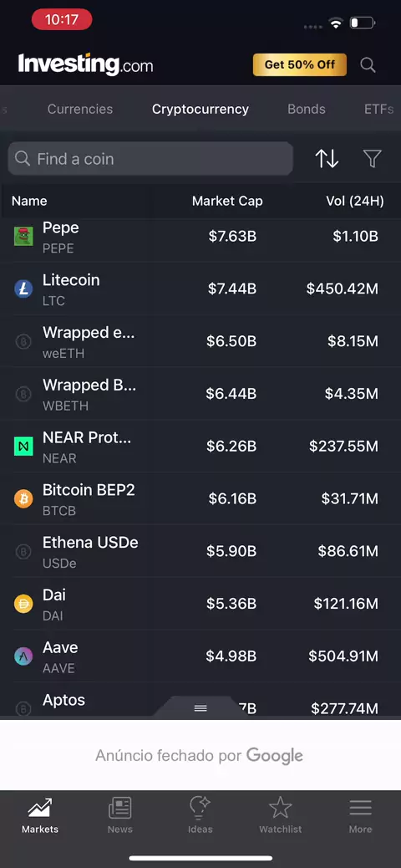Sort by Vol (24H) column header
The image size is (401, 868).
tap(355, 201)
